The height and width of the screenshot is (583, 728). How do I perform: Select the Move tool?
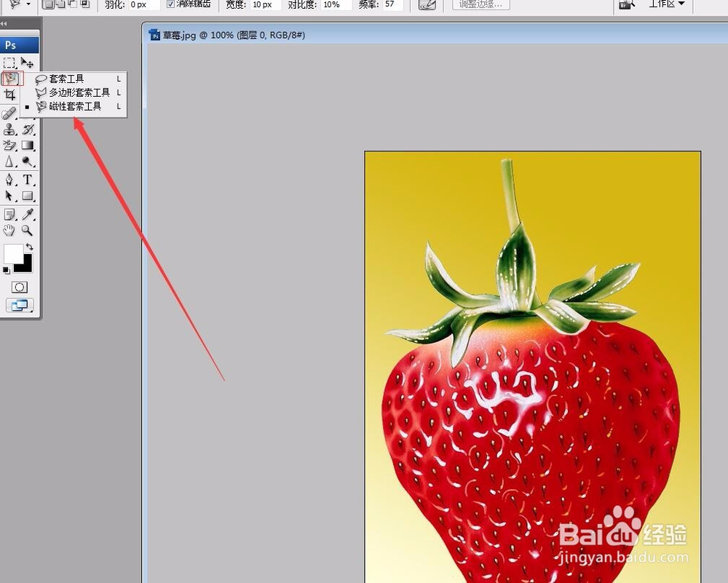tap(28, 63)
